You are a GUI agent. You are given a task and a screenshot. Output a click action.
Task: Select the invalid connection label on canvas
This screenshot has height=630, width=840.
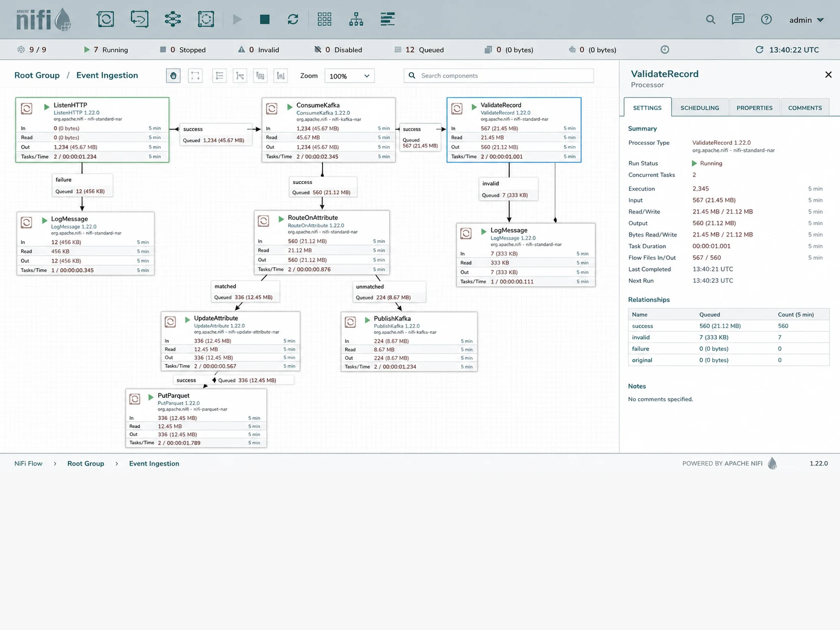[490, 183]
